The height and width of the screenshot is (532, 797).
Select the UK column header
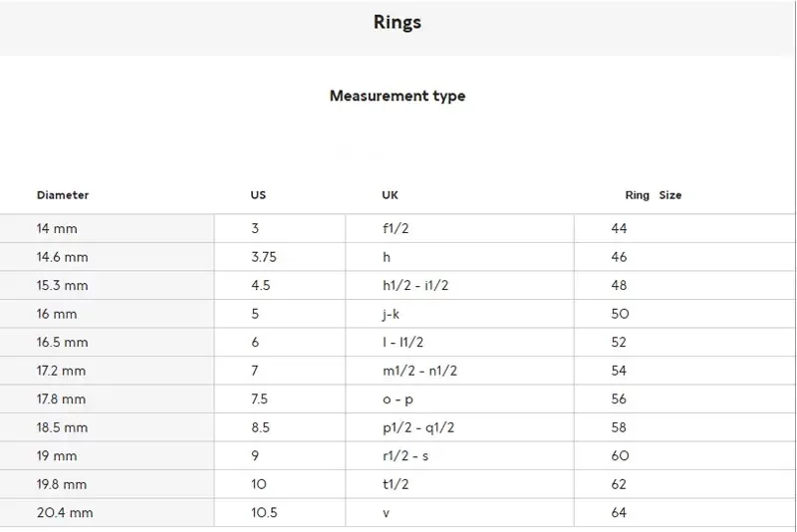[x=390, y=195]
